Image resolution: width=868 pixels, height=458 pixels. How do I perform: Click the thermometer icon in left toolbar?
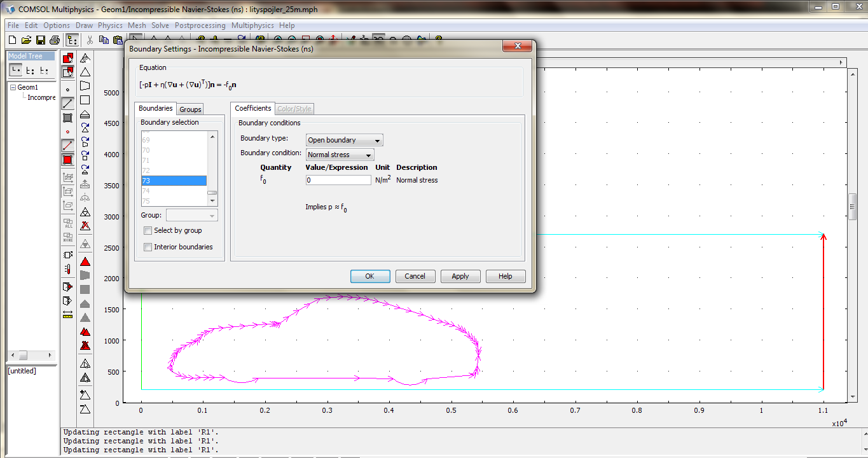(x=68, y=269)
